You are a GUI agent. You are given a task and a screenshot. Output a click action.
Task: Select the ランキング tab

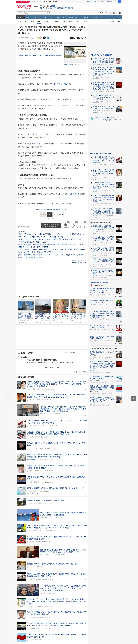pos(86,17)
